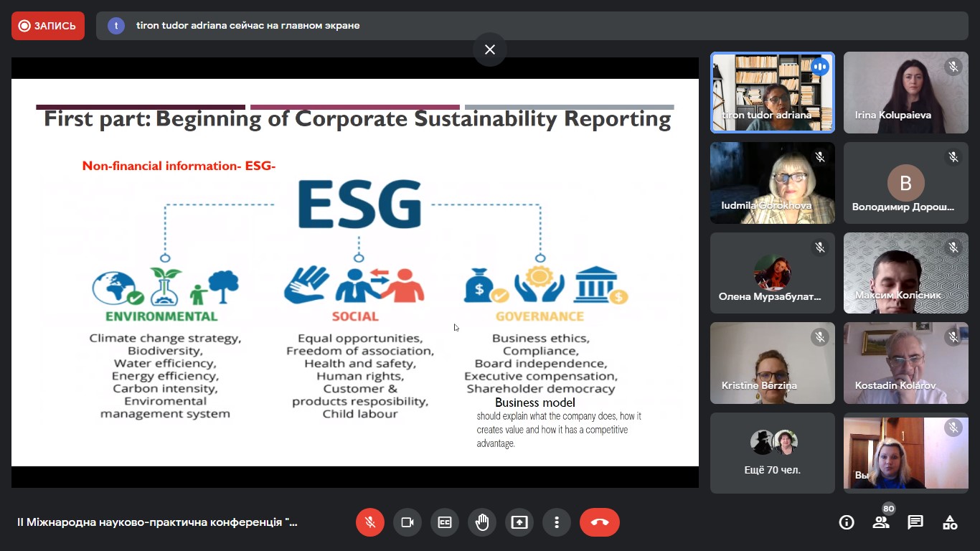Image resolution: width=980 pixels, height=551 pixels.
Task: Open the 'Ещё 70 чел.' participants tile
Action: pyautogui.click(x=773, y=453)
